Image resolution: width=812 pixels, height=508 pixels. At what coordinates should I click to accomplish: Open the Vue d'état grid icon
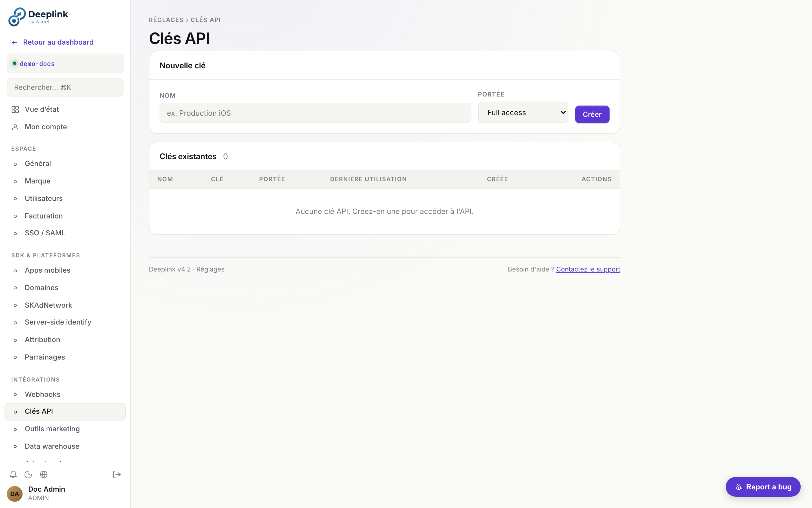[15, 110]
